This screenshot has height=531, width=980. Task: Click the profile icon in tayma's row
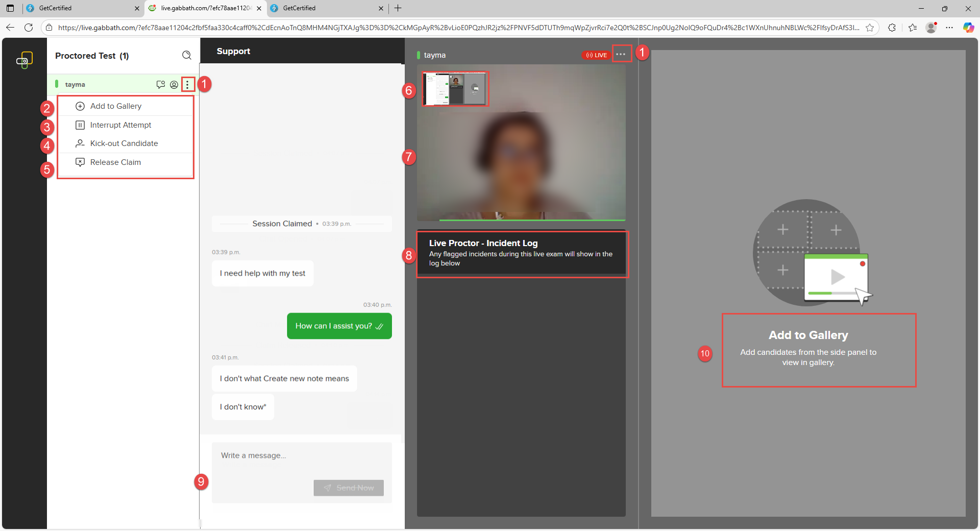click(x=174, y=85)
